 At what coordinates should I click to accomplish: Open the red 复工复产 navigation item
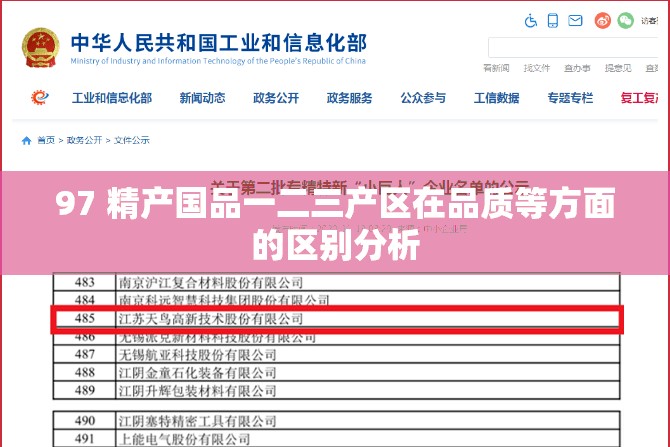tap(639, 98)
